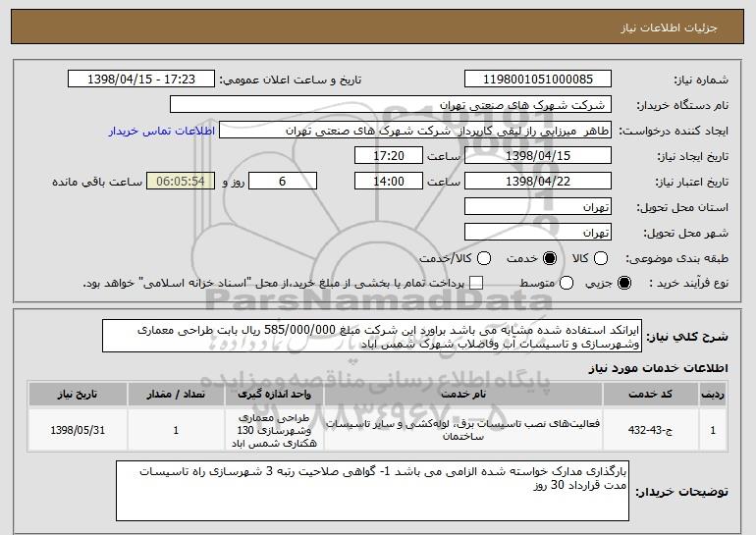Click the توضیحات خریدار text area
The height and width of the screenshot is (535, 756).
click(372, 491)
